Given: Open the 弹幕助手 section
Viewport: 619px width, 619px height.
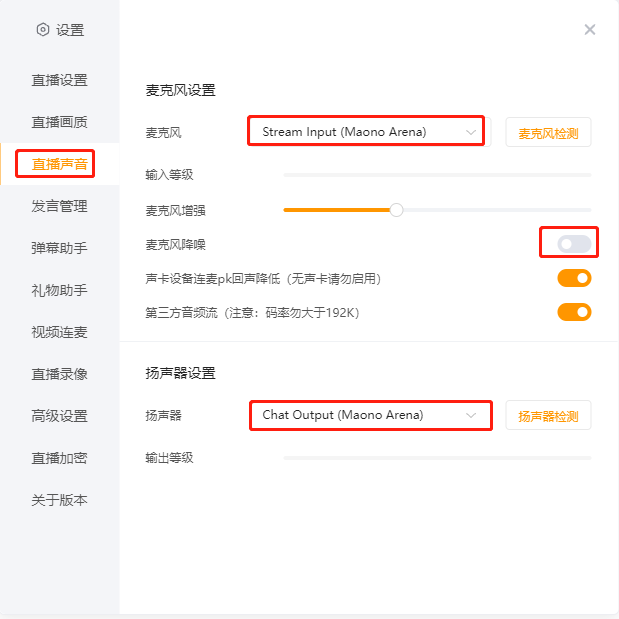Looking at the screenshot, I should click(x=59, y=248).
